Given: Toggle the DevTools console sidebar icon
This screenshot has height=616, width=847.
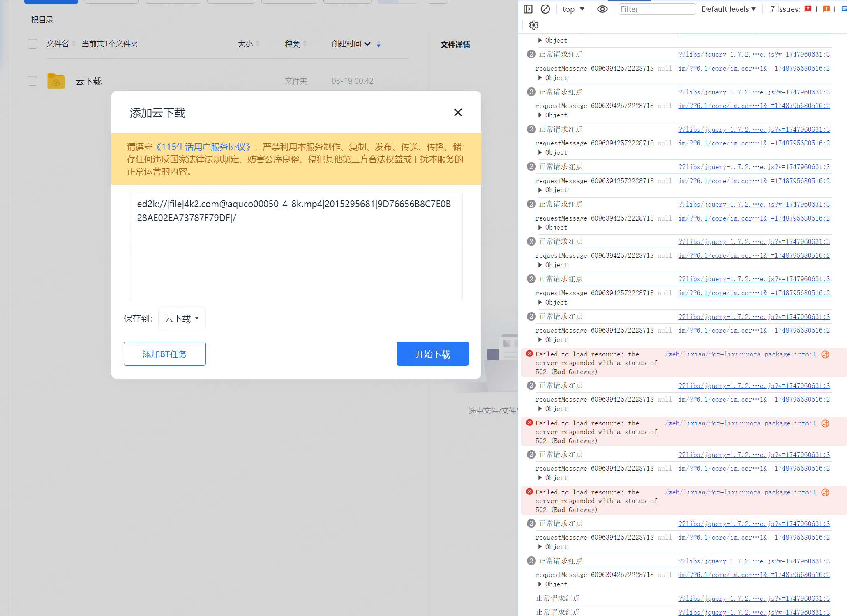Looking at the screenshot, I should (528, 9).
